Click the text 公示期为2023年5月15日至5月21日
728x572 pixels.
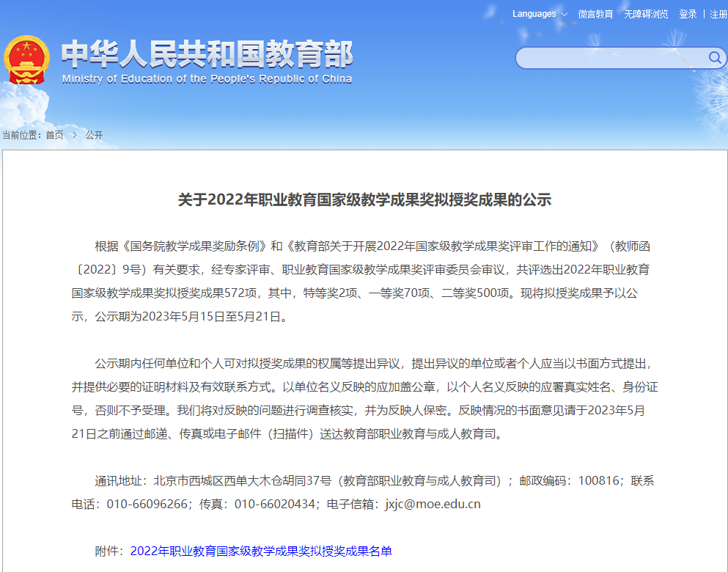[x=188, y=317]
